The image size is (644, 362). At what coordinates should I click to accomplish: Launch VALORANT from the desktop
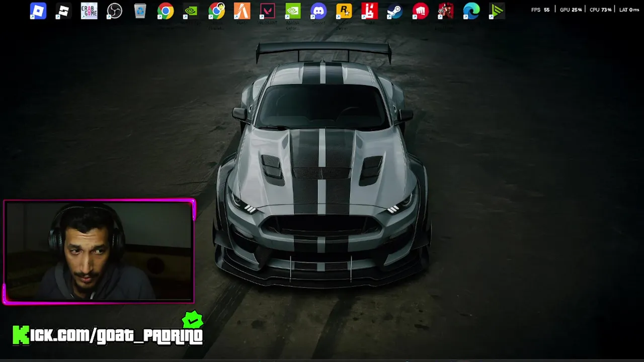coord(268,11)
